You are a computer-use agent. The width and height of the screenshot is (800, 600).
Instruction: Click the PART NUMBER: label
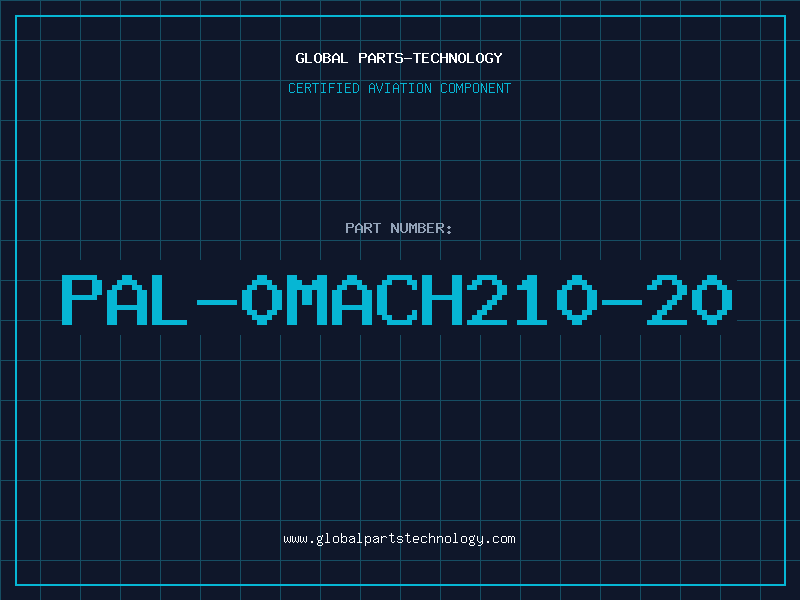[x=398, y=228]
